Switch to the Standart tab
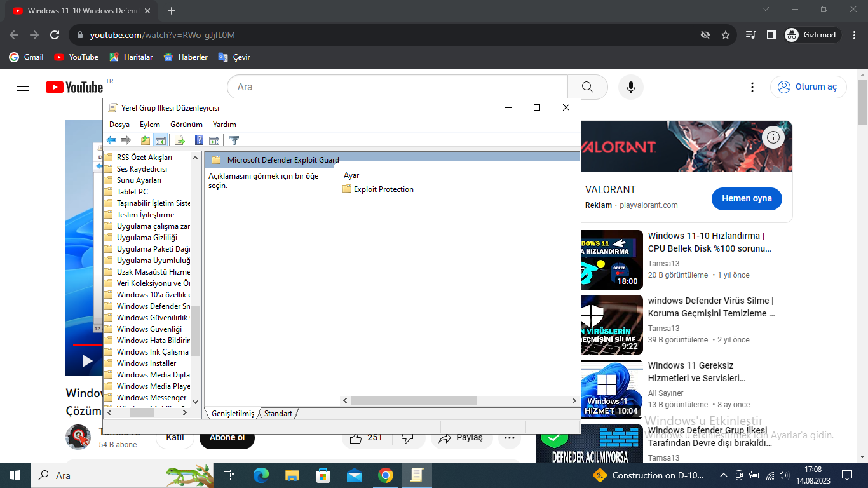The height and width of the screenshot is (488, 868). click(278, 414)
